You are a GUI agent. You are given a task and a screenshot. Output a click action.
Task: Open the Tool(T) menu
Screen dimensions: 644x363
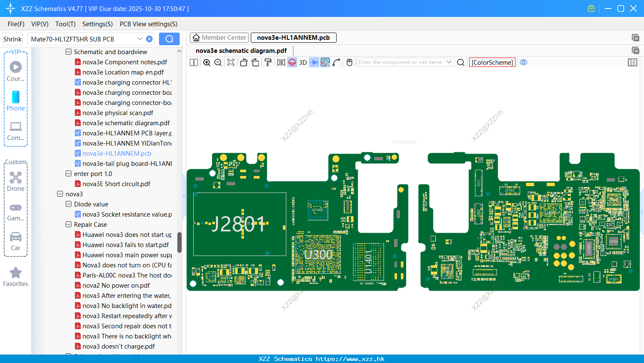click(66, 24)
